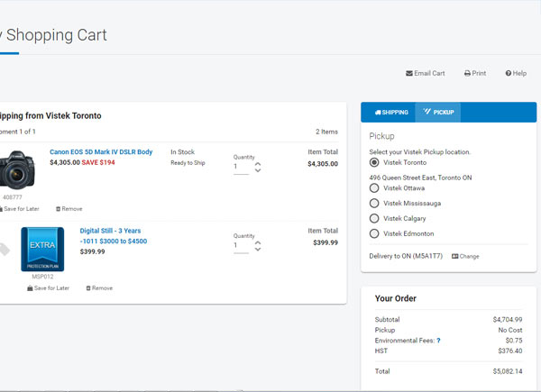This screenshot has height=392, width=541.
Task: Click the Print link text
Action: coord(479,73)
